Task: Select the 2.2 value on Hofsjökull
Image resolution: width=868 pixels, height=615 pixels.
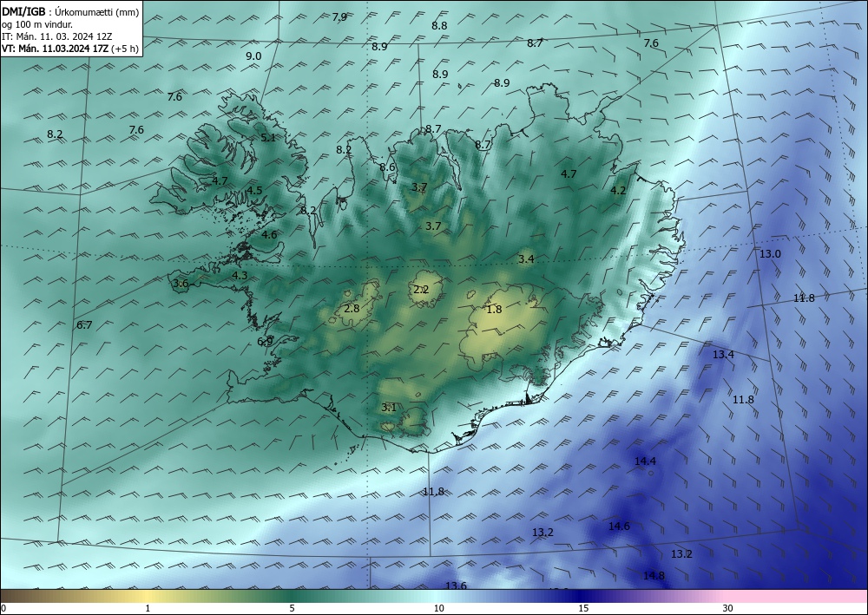Action: point(421,289)
